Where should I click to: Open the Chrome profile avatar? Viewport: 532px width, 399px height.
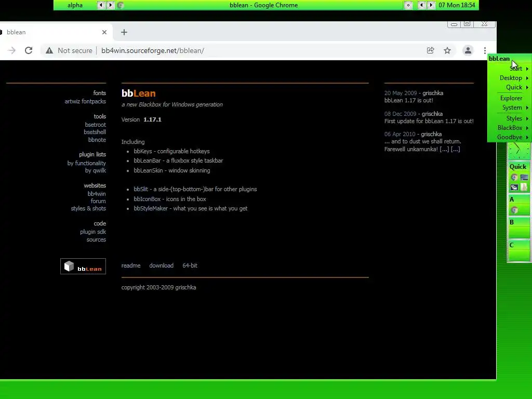[x=468, y=50]
